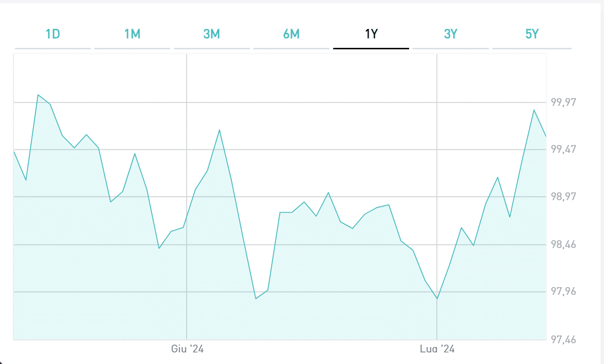
Task: Select the 97,46 bottom axis label
Action: (563, 340)
